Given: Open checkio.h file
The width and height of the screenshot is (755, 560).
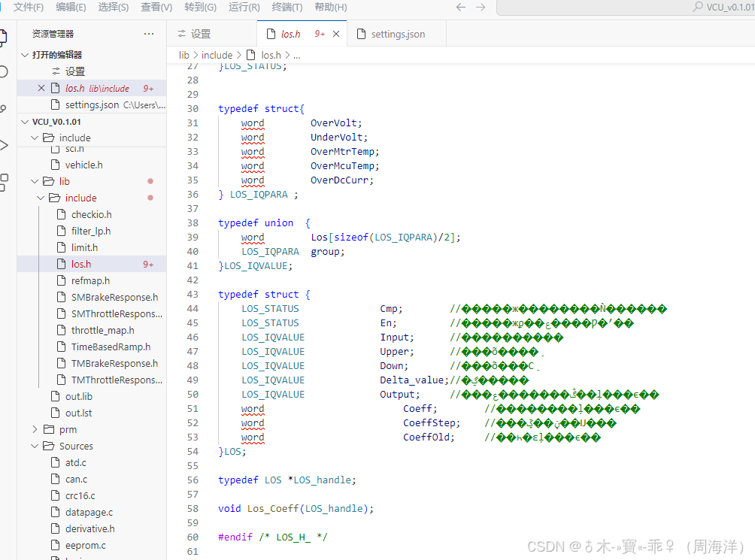Looking at the screenshot, I should point(92,214).
